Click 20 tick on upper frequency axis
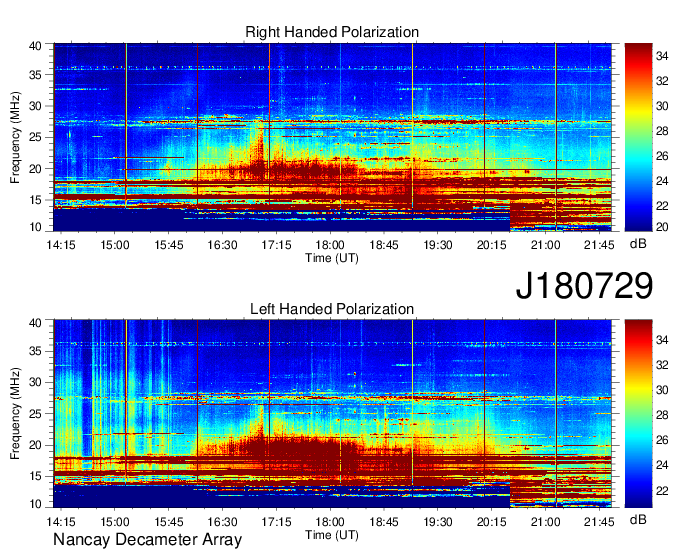This screenshot has height=552, width=680. pyautogui.click(x=35, y=169)
